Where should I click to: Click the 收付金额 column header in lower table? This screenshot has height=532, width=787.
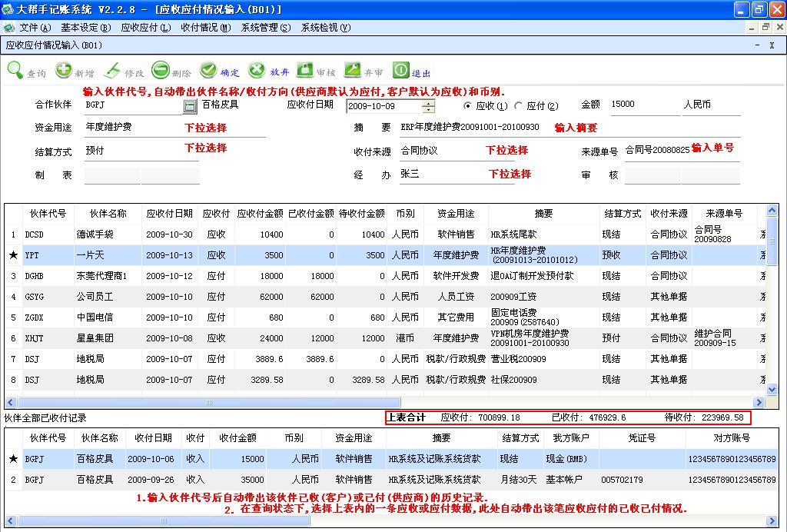[x=238, y=437]
